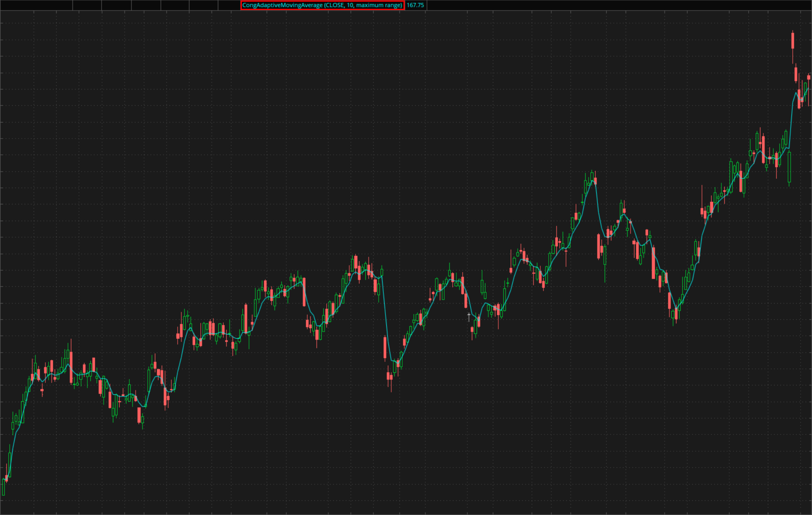Click the empty header cell right of 167.75

(619, 5)
